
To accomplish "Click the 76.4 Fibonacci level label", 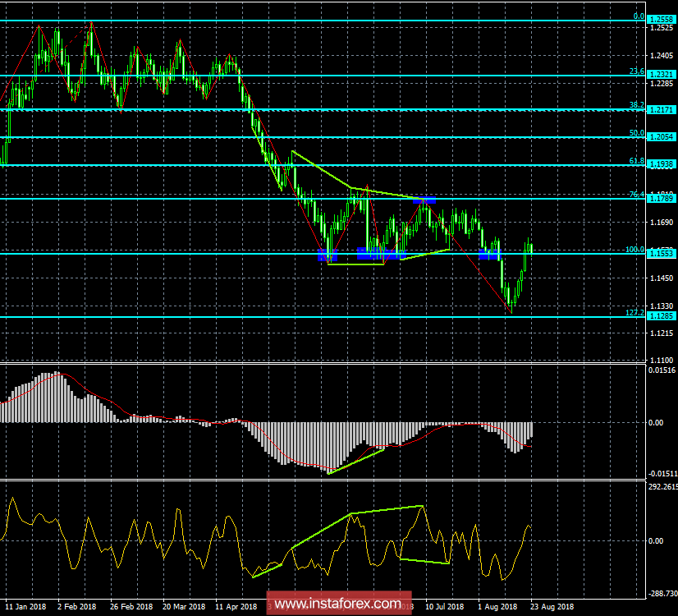I will point(636,195).
